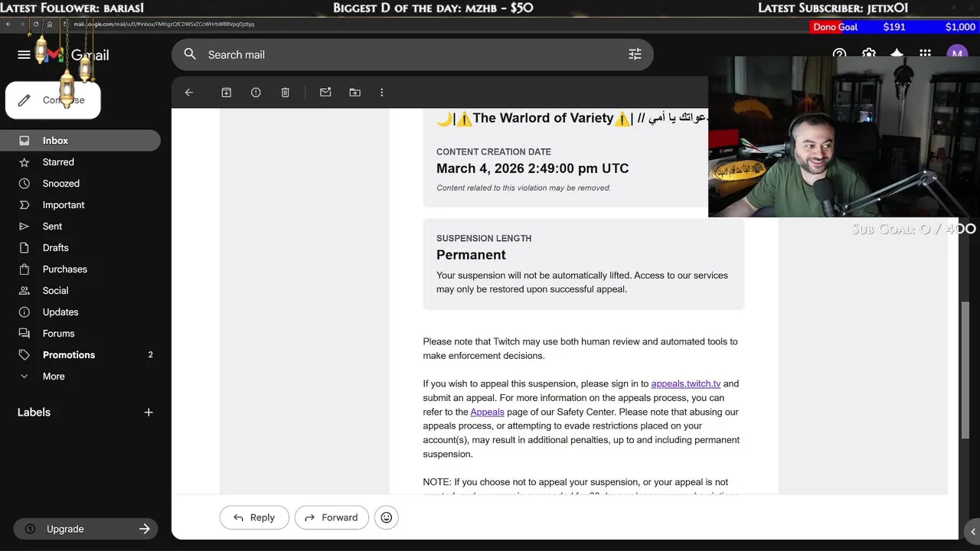Click the Dono Goal progress bar
This screenshot has width=980, height=551.
click(894, 27)
